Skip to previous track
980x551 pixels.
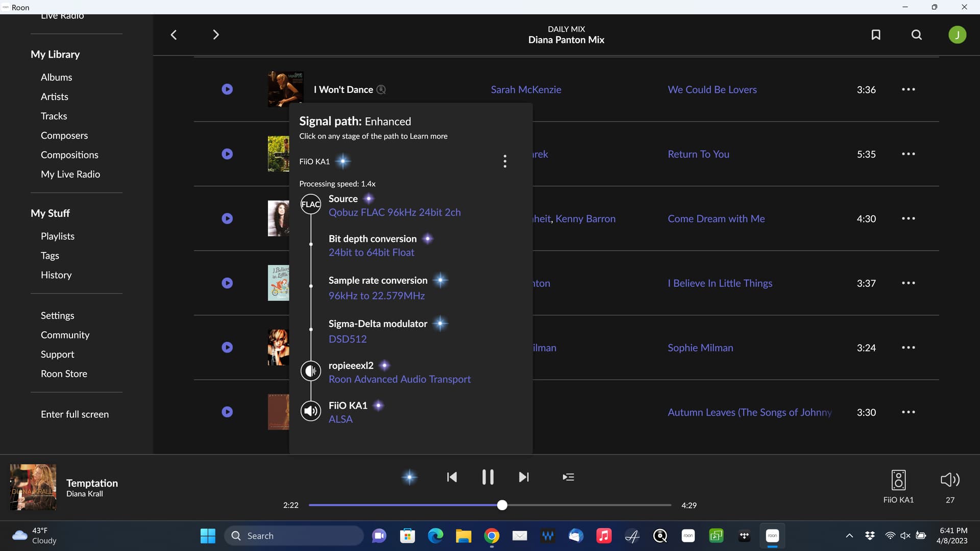(x=452, y=477)
